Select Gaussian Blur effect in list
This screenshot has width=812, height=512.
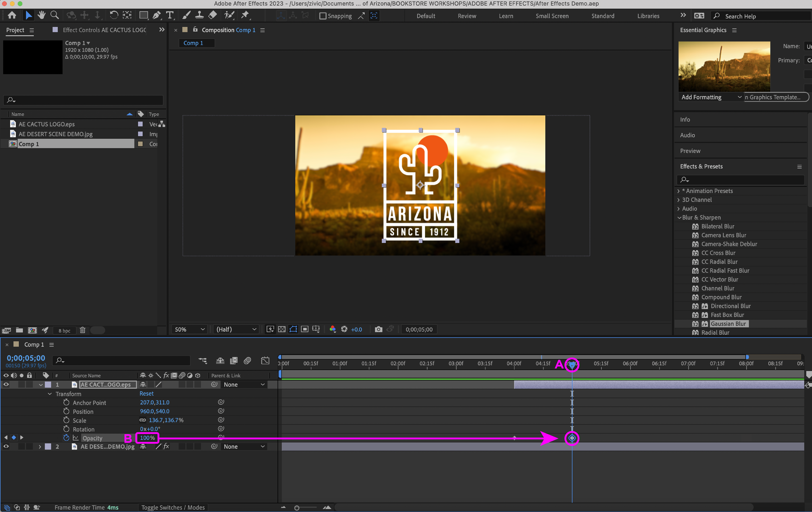(x=728, y=324)
